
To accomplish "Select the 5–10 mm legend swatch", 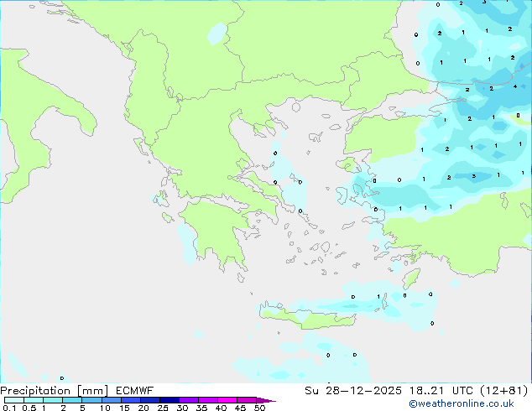I will pyautogui.click(x=91, y=400).
